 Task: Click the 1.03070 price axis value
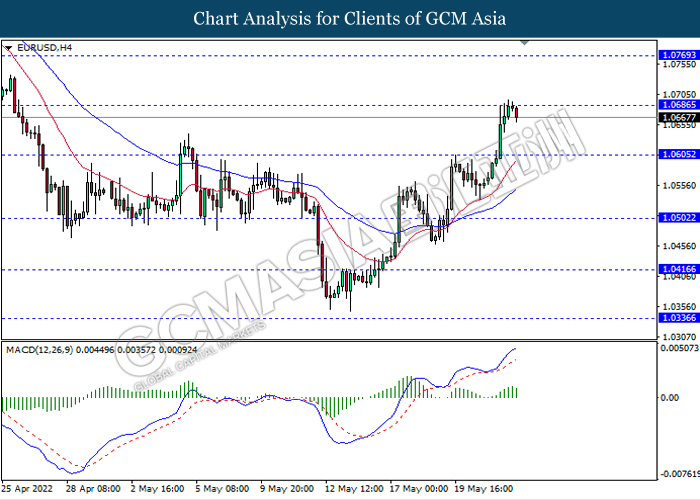(x=679, y=337)
